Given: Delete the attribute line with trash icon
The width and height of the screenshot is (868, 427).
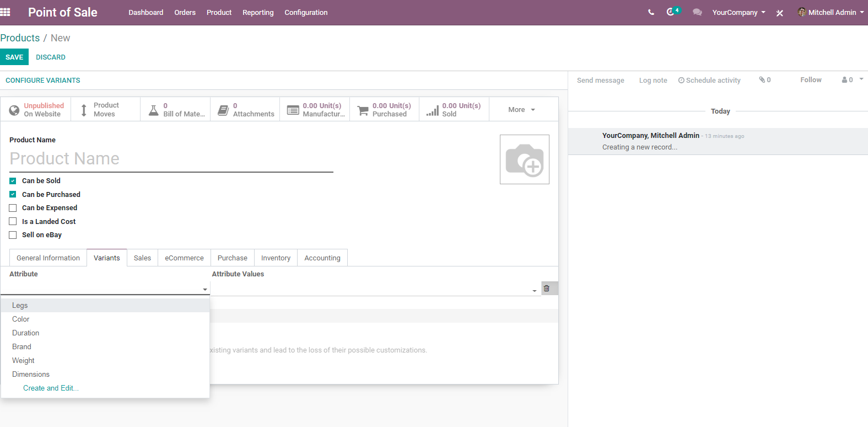Looking at the screenshot, I should tap(547, 288).
